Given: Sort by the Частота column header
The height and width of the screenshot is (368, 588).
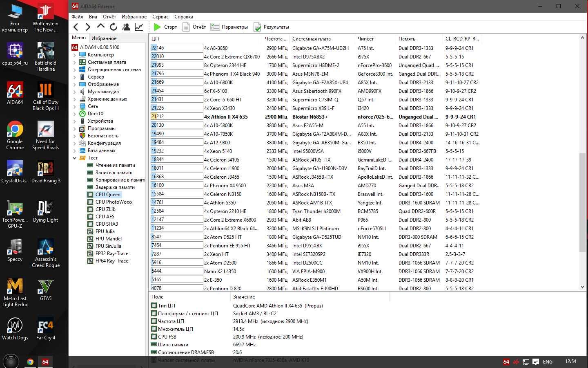Looking at the screenshot, I should [275, 39].
